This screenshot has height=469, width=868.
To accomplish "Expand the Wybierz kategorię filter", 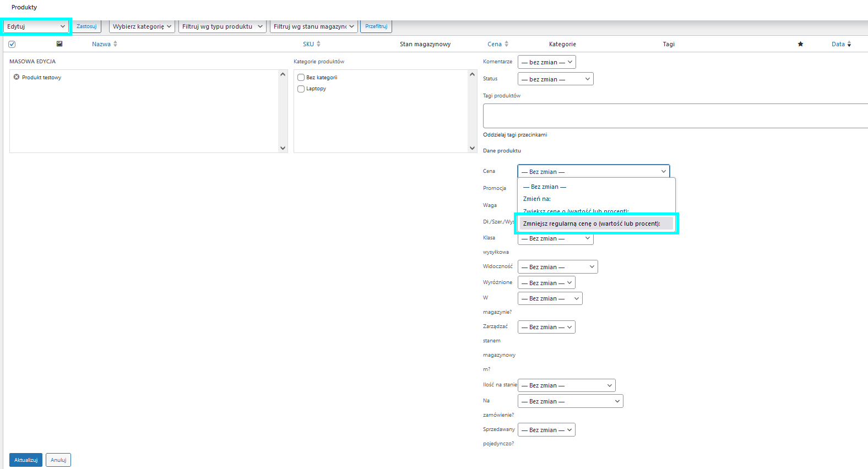I will click(142, 26).
